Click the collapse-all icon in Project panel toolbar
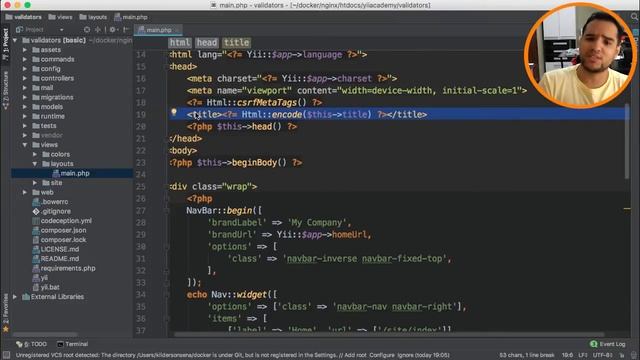Image resolution: width=640 pixels, height=360 pixels. tap(98, 30)
